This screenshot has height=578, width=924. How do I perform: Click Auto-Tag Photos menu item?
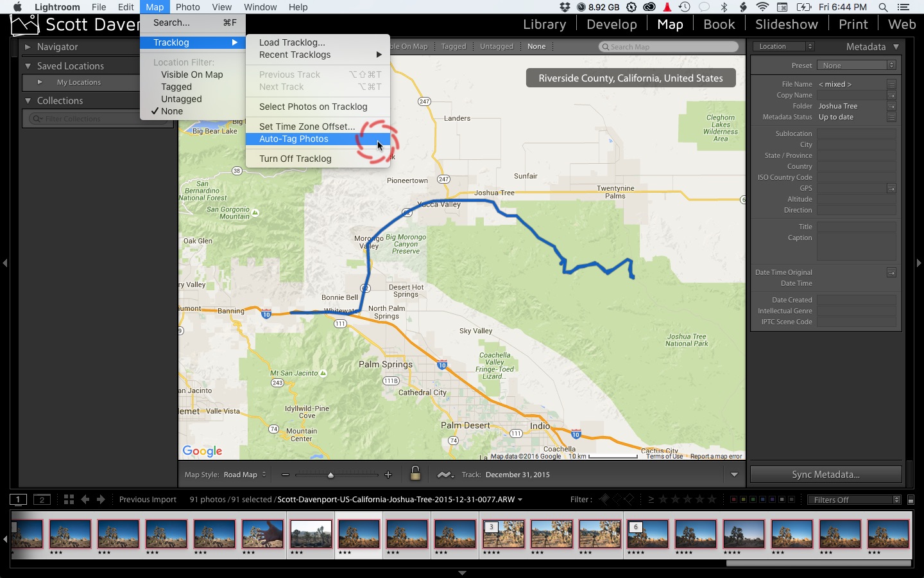point(318,139)
